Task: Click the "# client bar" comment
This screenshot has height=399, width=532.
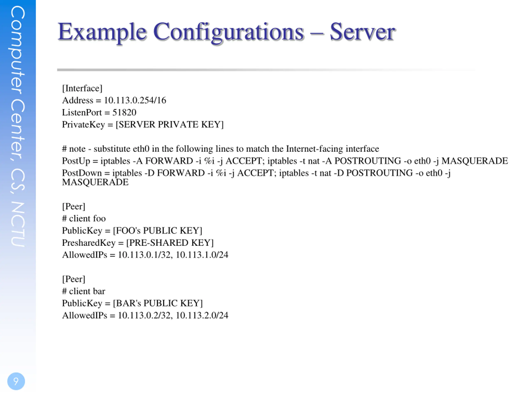Action: coord(84,291)
